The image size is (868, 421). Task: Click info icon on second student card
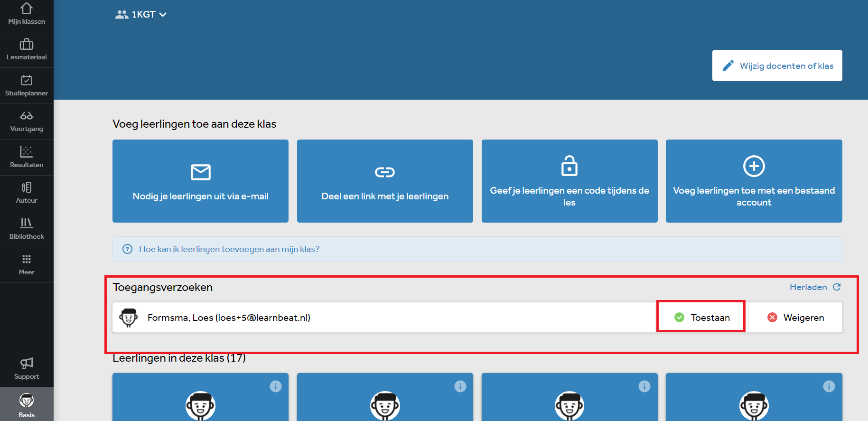click(460, 386)
